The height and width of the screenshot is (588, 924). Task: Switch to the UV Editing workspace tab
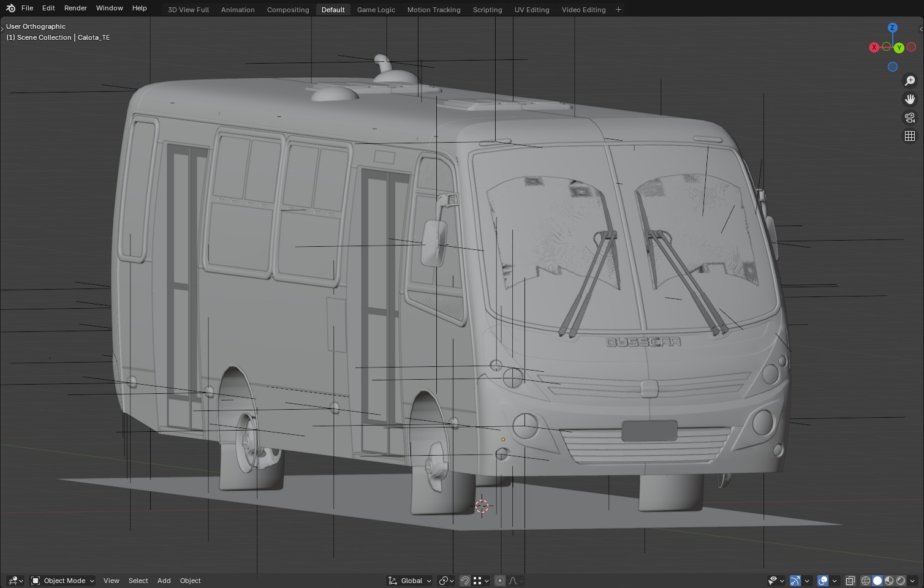tap(531, 10)
